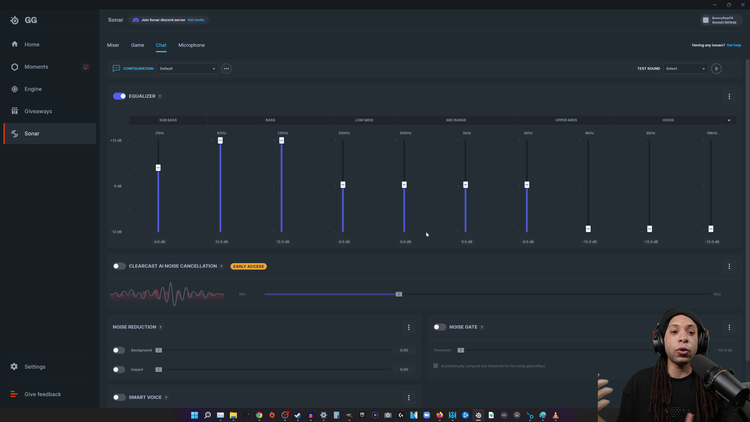The width and height of the screenshot is (750, 422).
Task: Open Settings via the gear icon
Action: 14,366
